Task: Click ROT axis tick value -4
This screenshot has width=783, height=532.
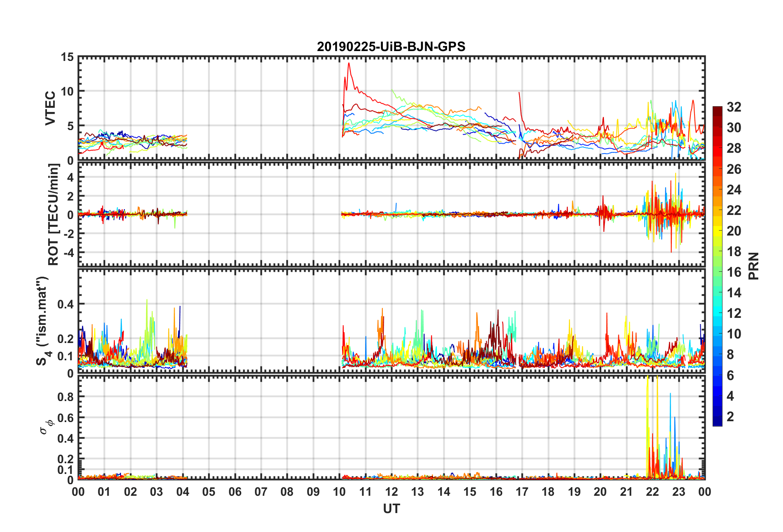Action: [x=70, y=252]
